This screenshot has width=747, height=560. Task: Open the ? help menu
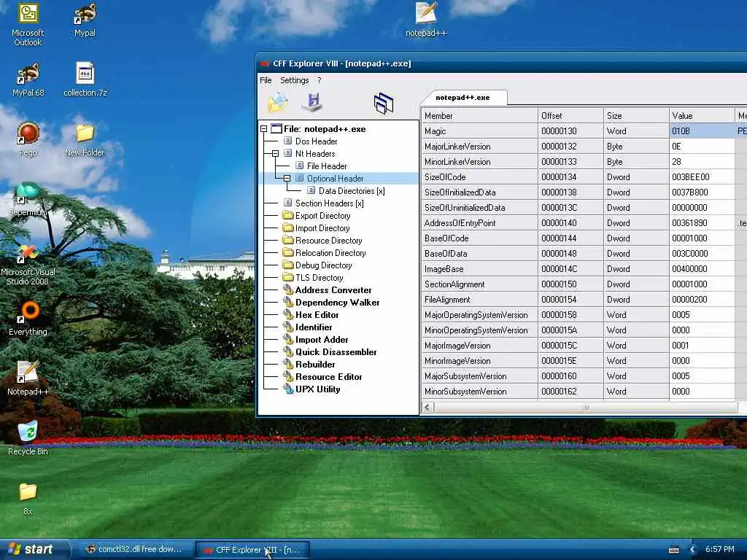click(x=320, y=80)
